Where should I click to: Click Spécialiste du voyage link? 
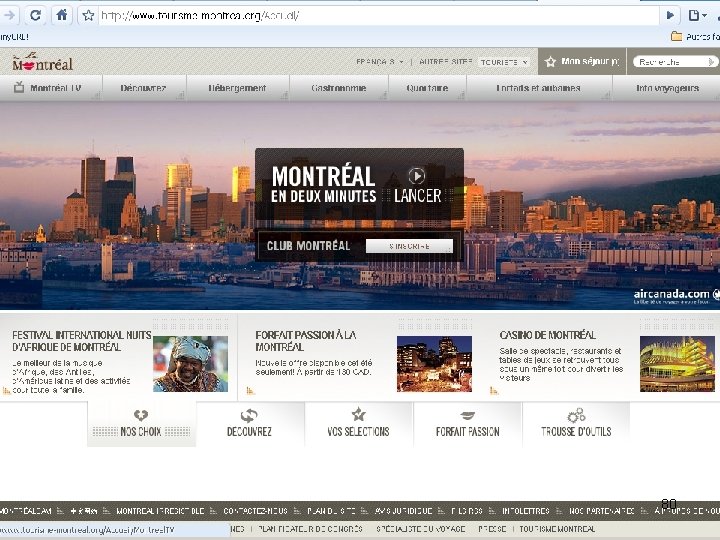tap(420, 529)
